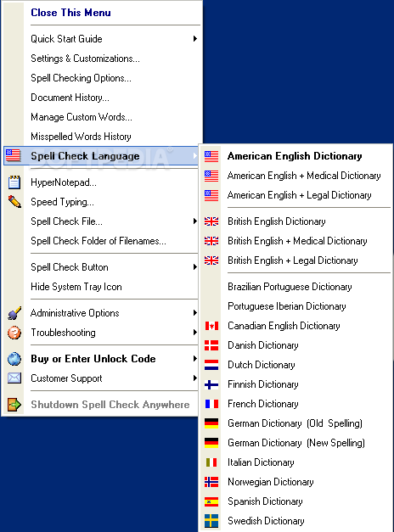Click the Shutdown Spell Check Anywhere exit icon
394x532 pixels.
pos(14,405)
